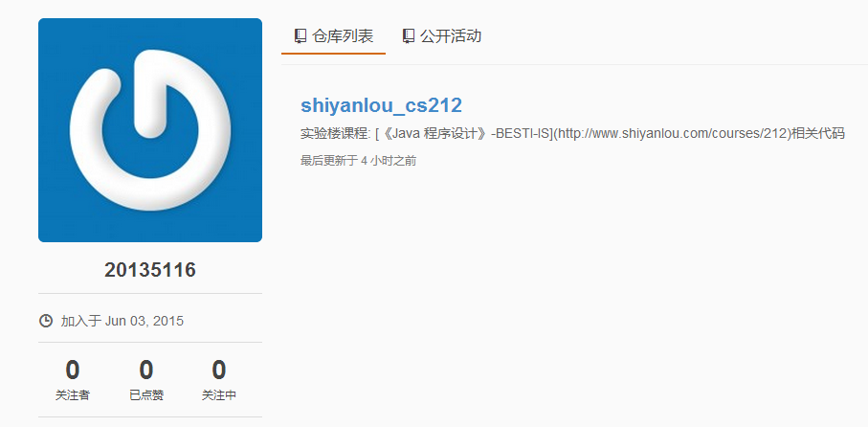Viewport: 868px width, 427px height.
Task: Click the 0 count above 关注者
Action: click(73, 370)
